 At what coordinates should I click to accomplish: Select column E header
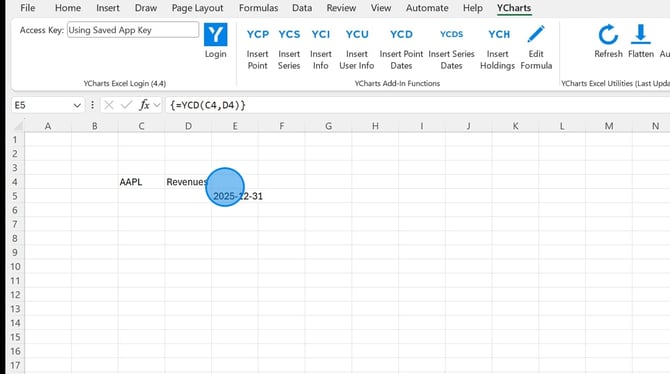(x=235, y=126)
